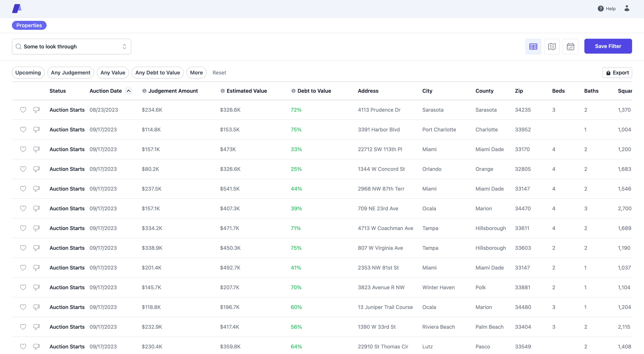Reset all applied filters

[x=219, y=73]
